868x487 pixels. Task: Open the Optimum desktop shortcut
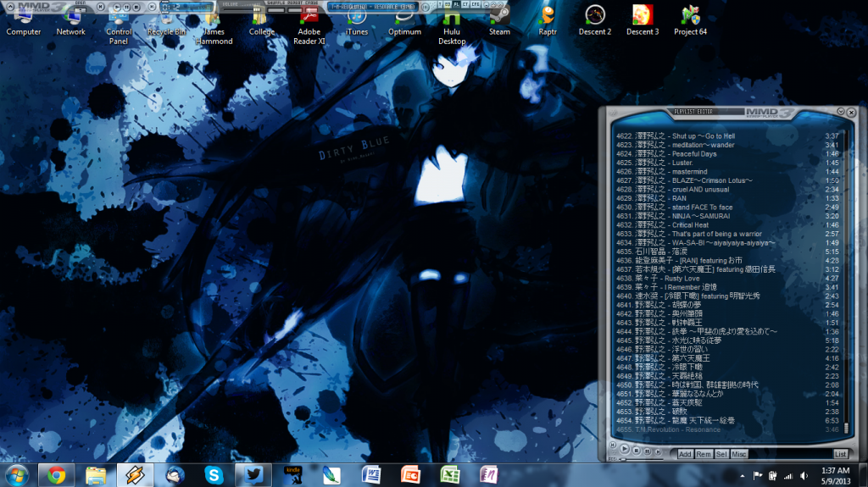(x=404, y=21)
